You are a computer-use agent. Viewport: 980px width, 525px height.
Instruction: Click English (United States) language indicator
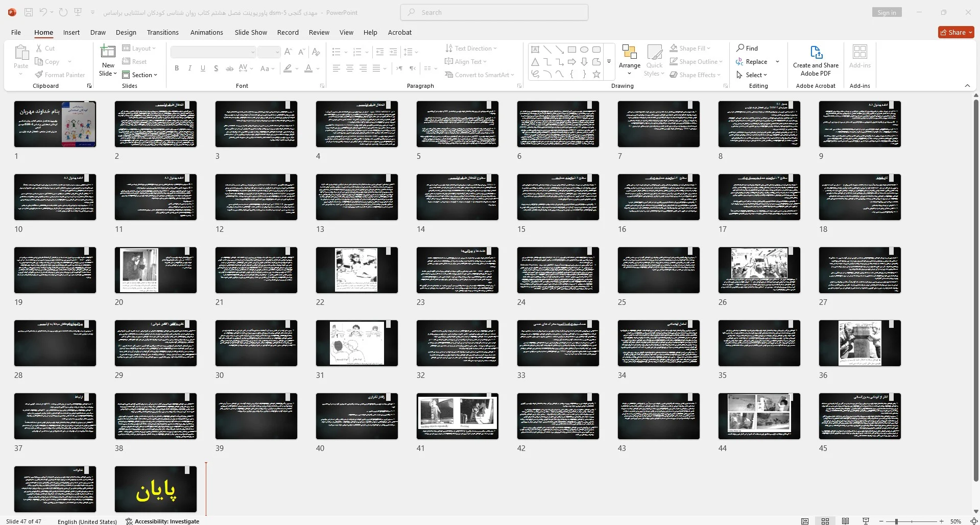[87, 521]
